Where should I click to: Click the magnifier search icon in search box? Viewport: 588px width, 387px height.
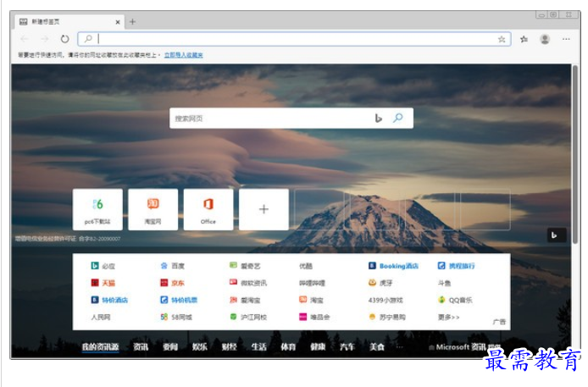tap(398, 118)
